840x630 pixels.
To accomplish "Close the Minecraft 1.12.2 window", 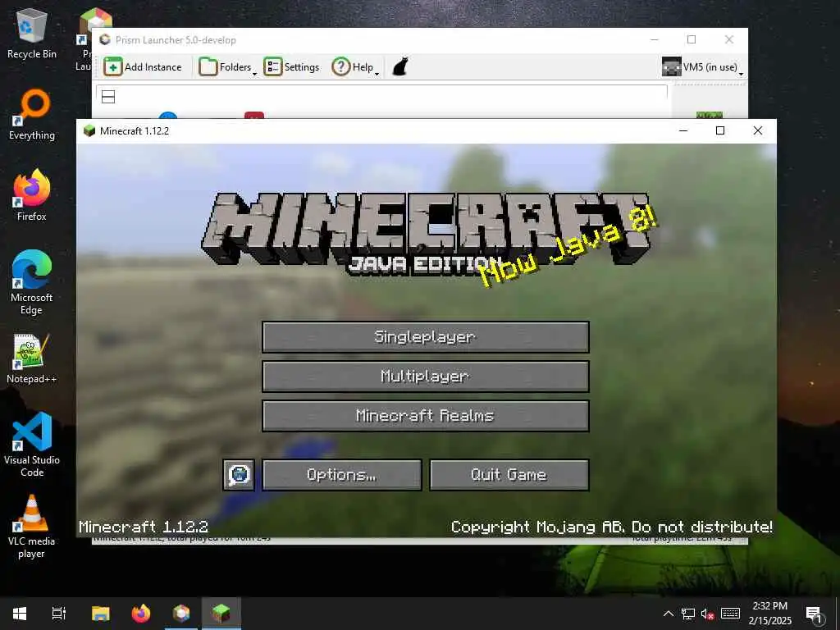I will pyautogui.click(x=757, y=130).
